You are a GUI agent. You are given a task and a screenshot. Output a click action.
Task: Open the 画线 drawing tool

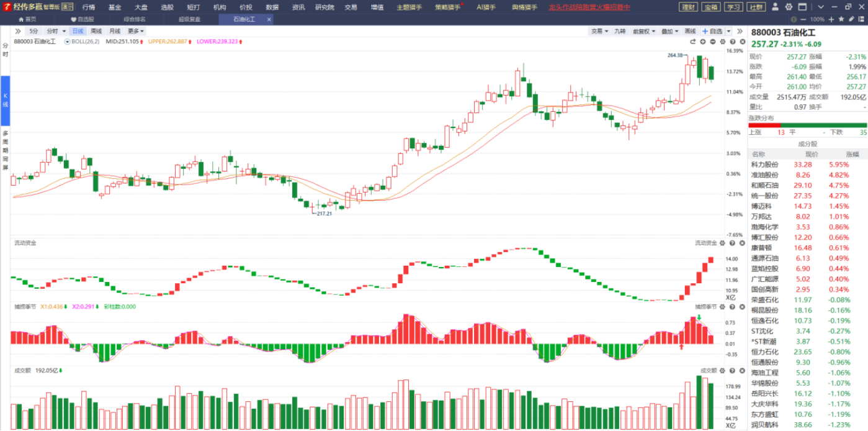(x=690, y=31)
